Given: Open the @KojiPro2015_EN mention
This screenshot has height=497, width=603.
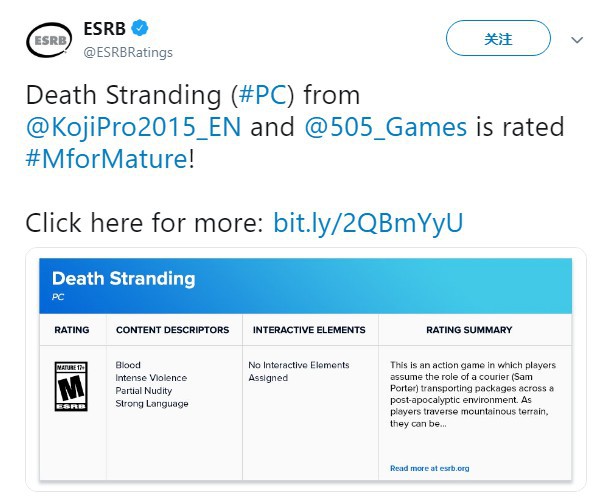Looking at the screenshot, I should 133,127.
